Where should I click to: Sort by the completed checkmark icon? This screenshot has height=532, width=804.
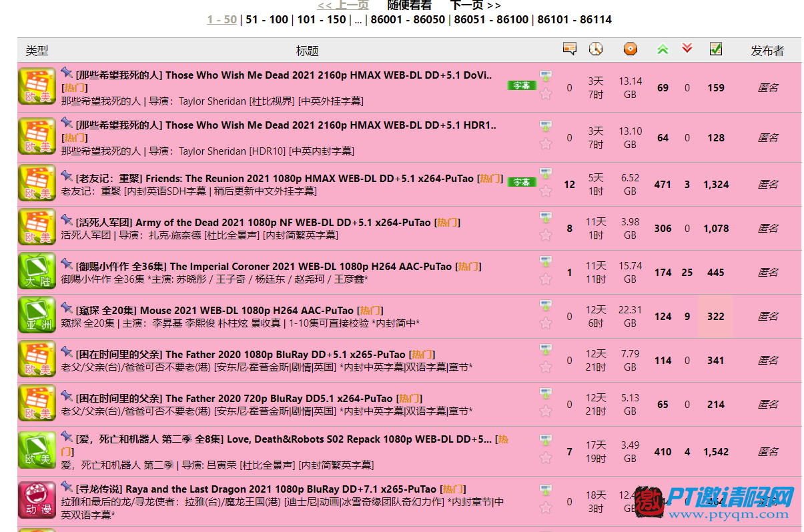pos(716,49)
